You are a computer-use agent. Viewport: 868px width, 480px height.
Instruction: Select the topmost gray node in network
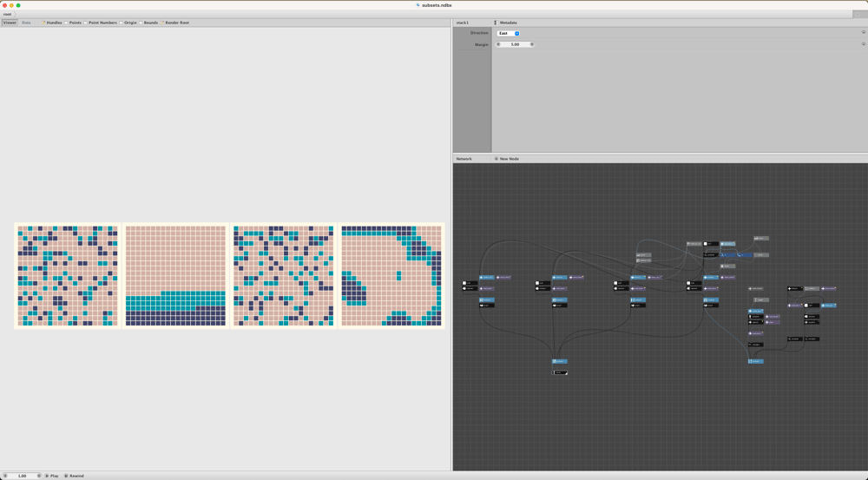pyautogui.click(x=761, y=238)
